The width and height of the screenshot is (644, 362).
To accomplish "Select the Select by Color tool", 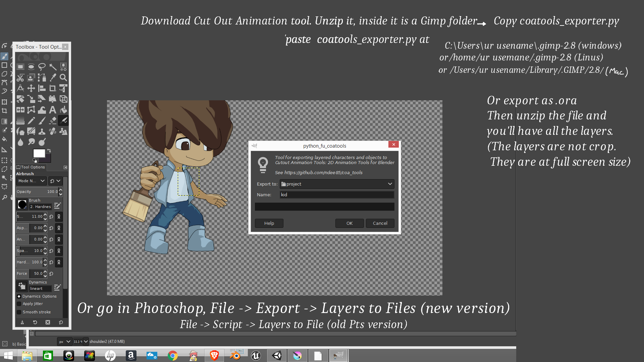I will (x=63, y=66).
